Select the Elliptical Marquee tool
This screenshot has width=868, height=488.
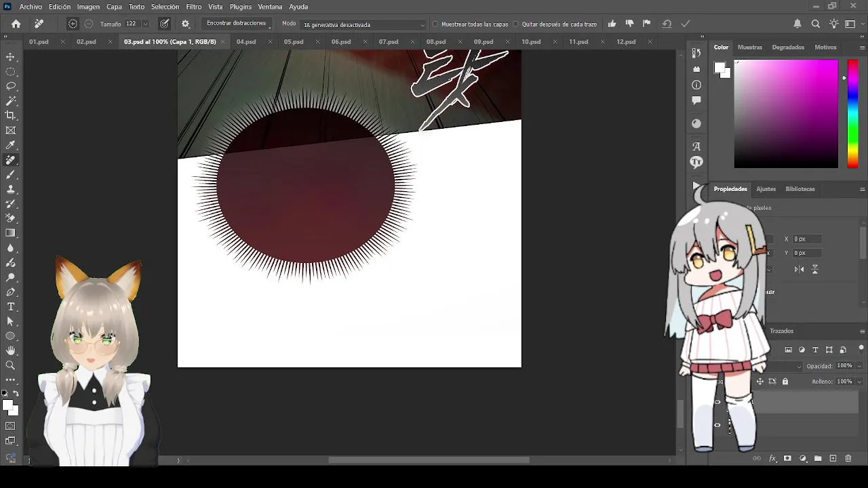tap(10, 72)
